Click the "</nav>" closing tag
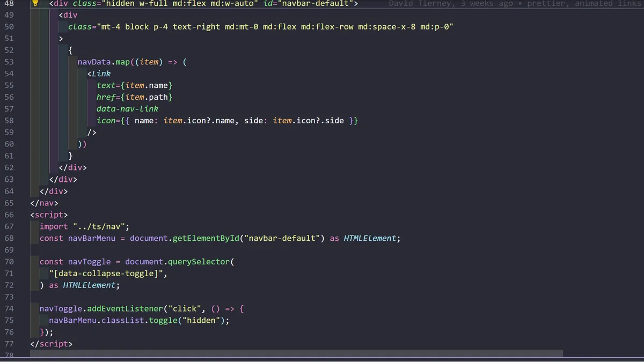Viewport: 644px width, 362px height. click(x=45, y=203)
